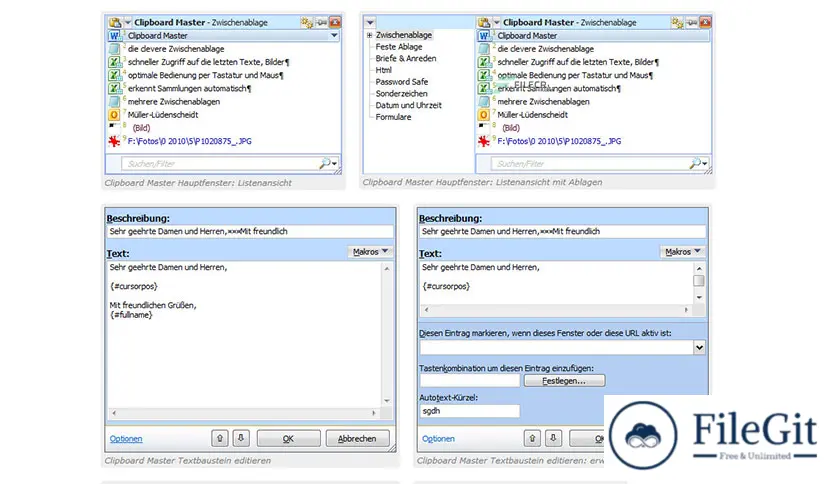The width and height of the screenshot is (836, 484).
Task: Click the Outlook icon beside 'Müller-Lüdenscheidt' in left list window
Action: tap(114, 115)
